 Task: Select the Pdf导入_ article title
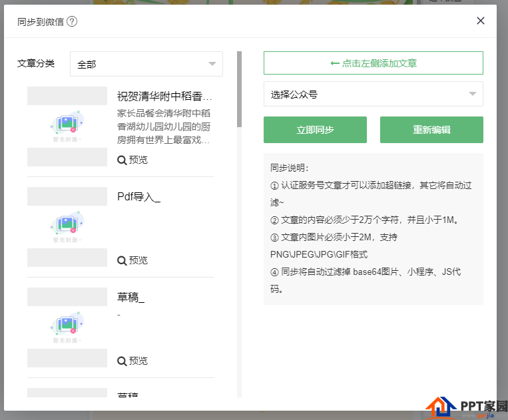pos(138,196)
